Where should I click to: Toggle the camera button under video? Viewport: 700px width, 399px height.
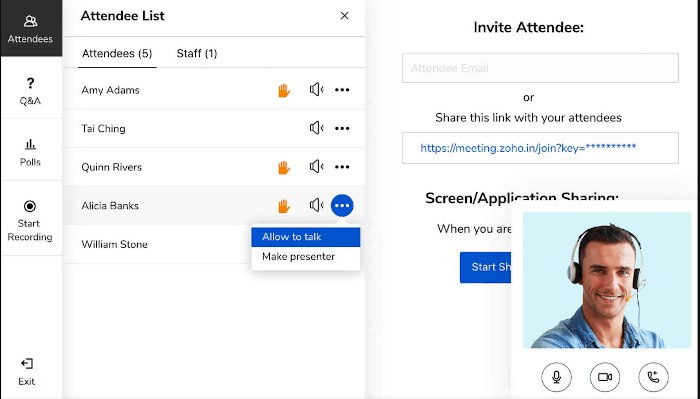[605, 377]
